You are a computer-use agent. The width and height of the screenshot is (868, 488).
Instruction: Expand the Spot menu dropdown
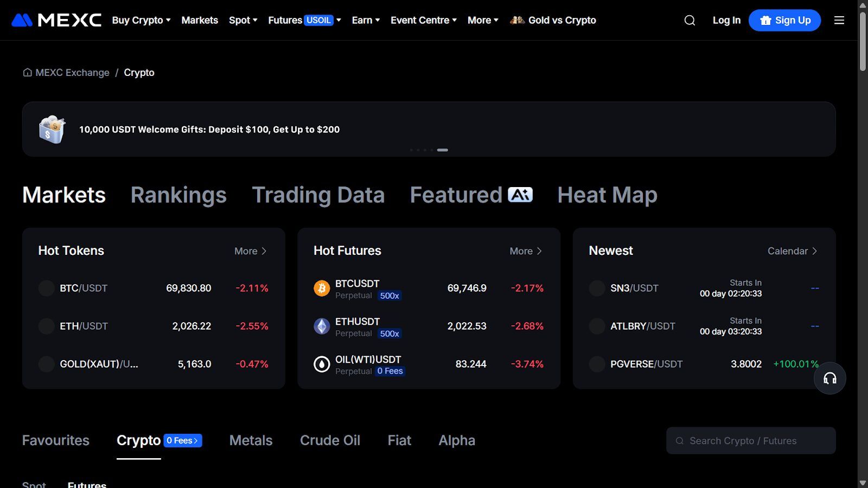[243, 20]
